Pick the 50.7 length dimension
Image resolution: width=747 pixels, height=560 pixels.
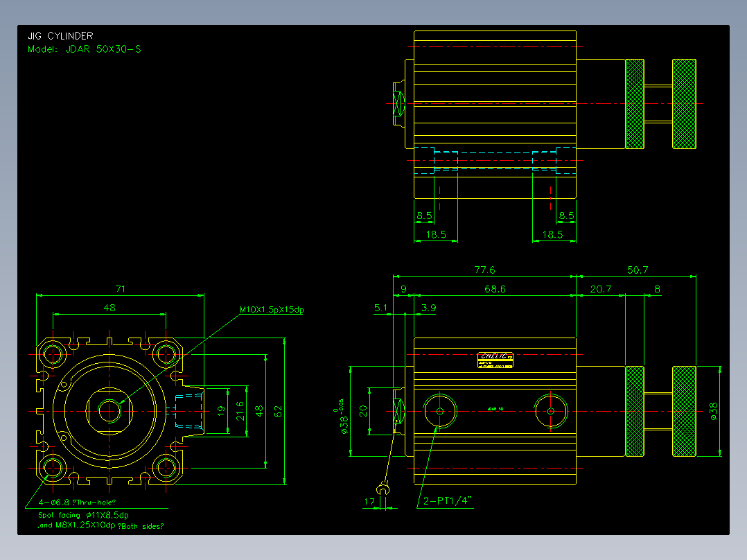pyautogui.click(x=638, y=270)
